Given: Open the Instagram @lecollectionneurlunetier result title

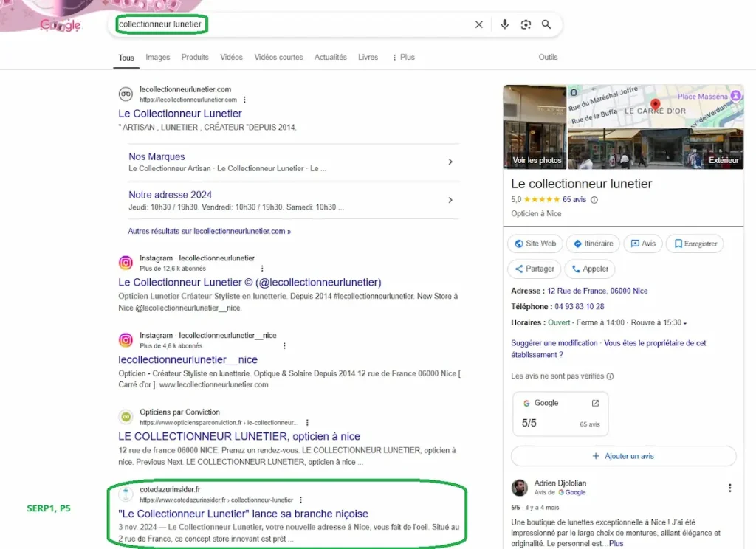Looking at the screenshot, I should coord(250,283).
